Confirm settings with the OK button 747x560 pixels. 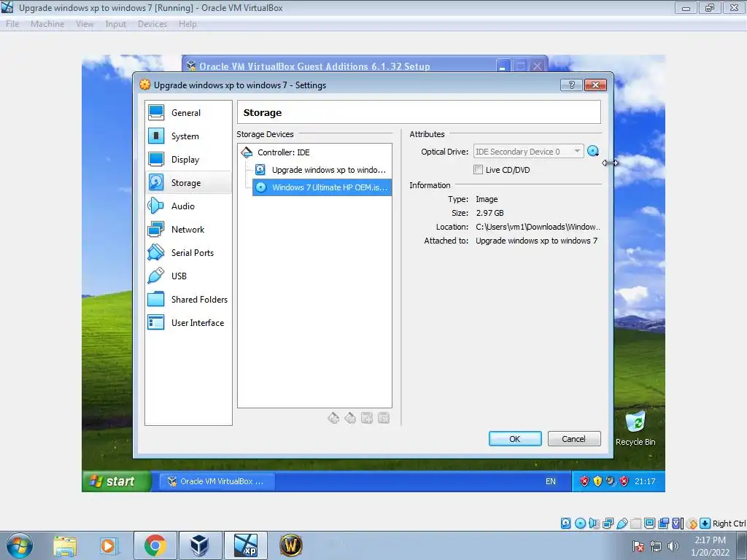click(515, 438)
